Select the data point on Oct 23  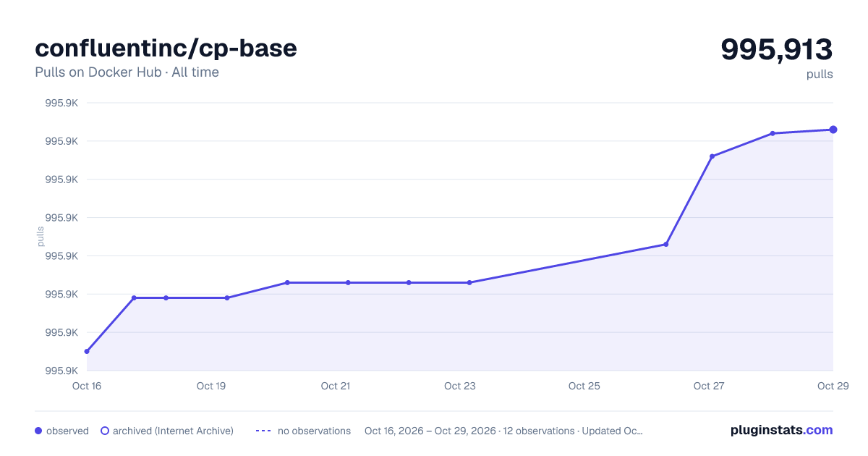[469, 282]
